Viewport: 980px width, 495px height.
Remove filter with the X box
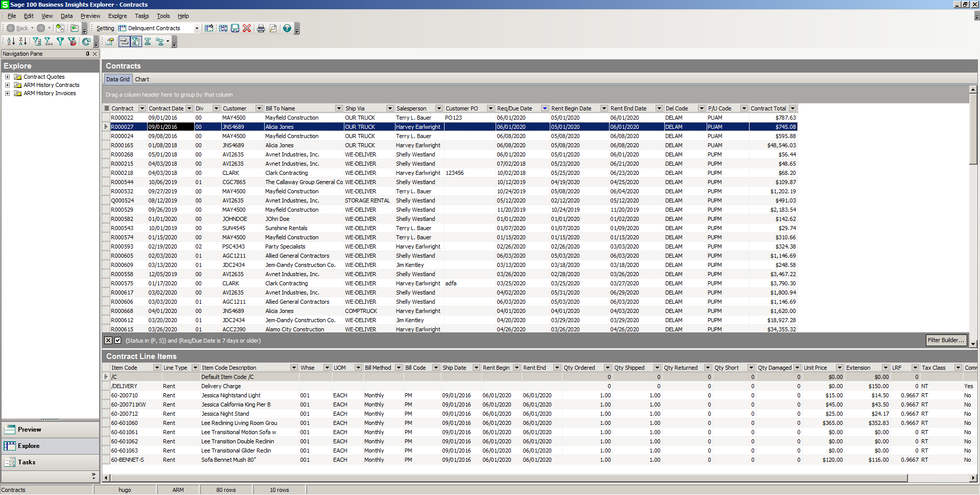click(108, 341)
